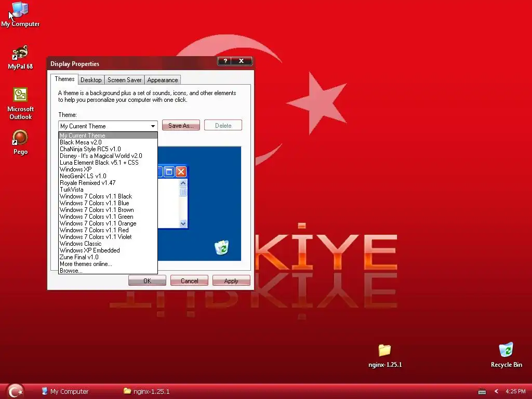Click the preview window maximize button
532x399 pixels.
coord(169,171)
